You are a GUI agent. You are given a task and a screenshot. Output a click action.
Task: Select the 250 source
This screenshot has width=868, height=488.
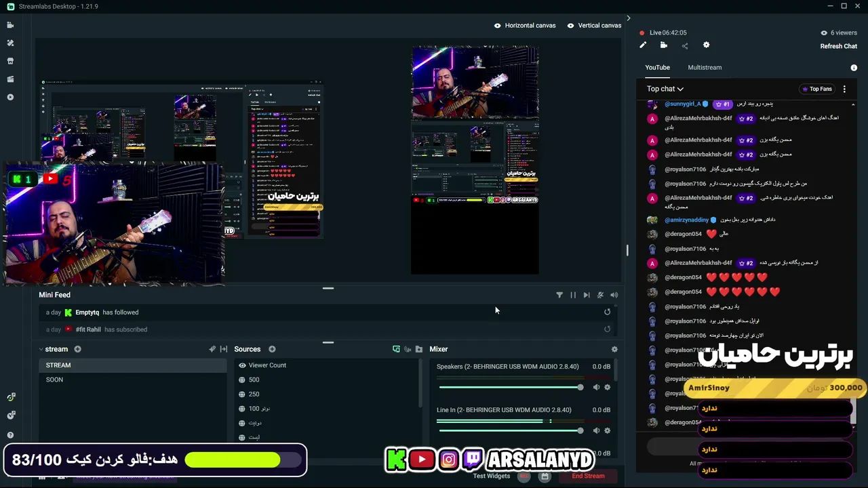tap(328, 394)
